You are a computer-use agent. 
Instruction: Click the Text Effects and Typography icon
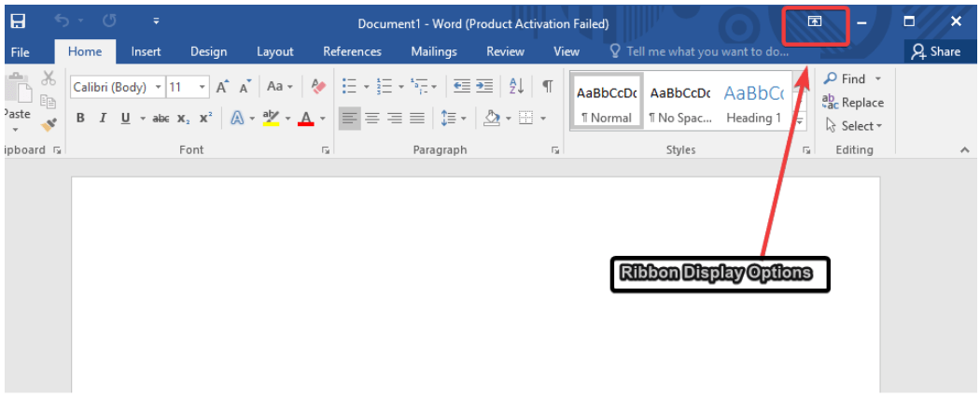pos(237,119)
